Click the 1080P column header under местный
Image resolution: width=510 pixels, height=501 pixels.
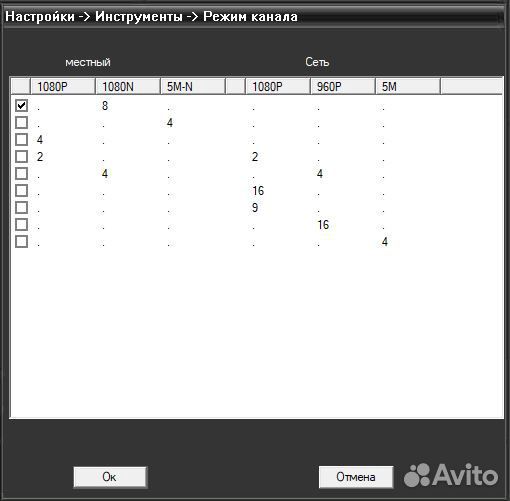coord(63,87)
